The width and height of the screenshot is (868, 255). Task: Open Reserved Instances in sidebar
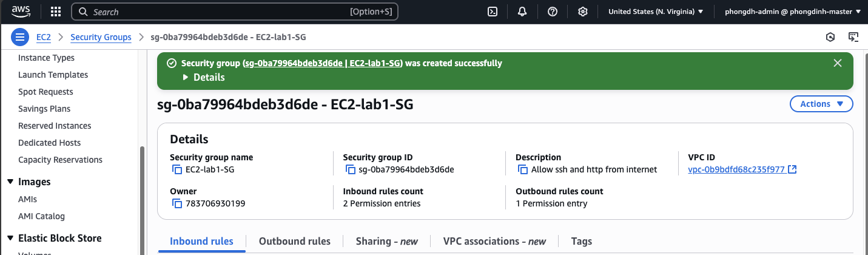click(55, 126)
